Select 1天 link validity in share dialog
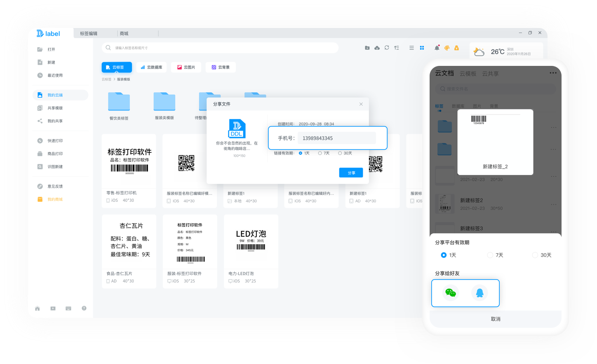Screen dimensions: 597x364 coord(304,153)
